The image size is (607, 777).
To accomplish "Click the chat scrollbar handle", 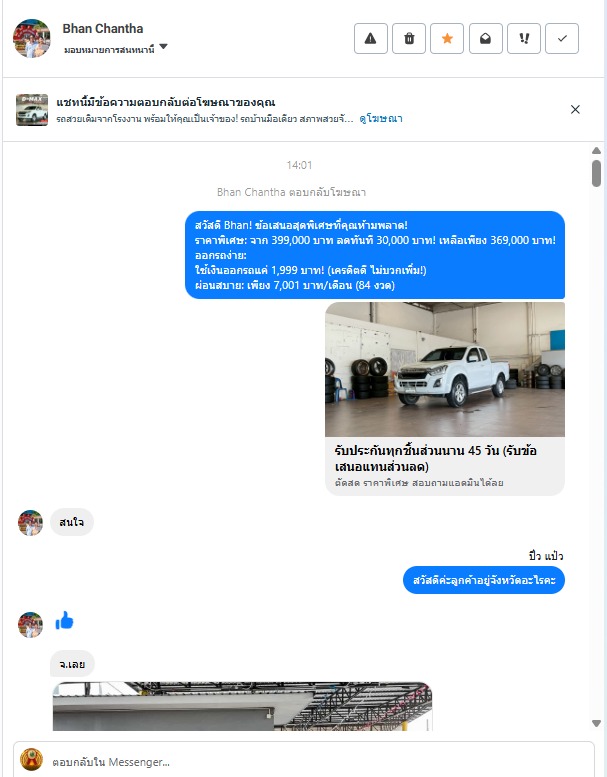I will coord(596,173).
